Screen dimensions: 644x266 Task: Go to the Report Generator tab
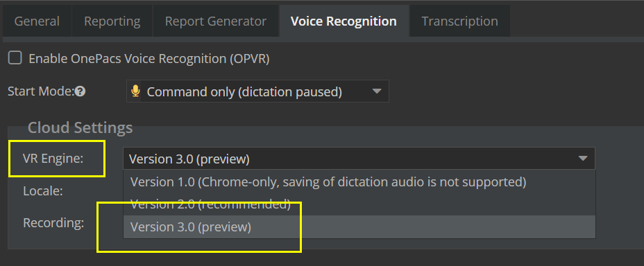coord(216,21)
